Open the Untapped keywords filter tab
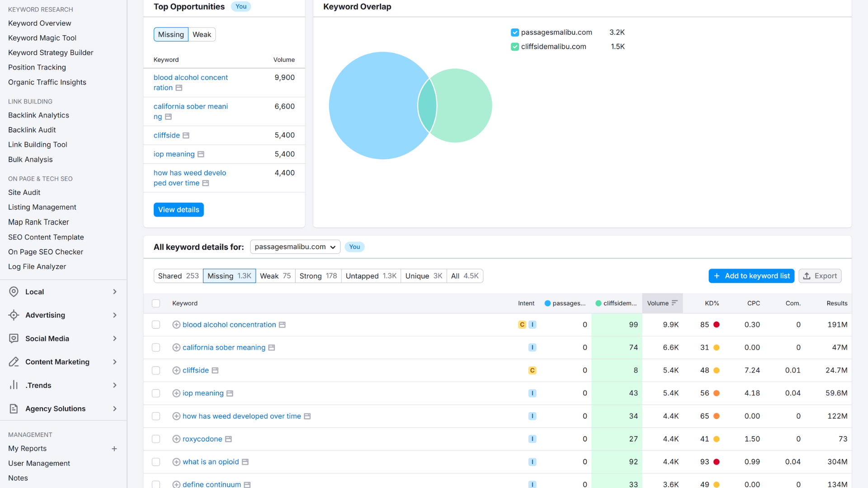Viewport: 868px width, 488px height. (x=371, y=276)
